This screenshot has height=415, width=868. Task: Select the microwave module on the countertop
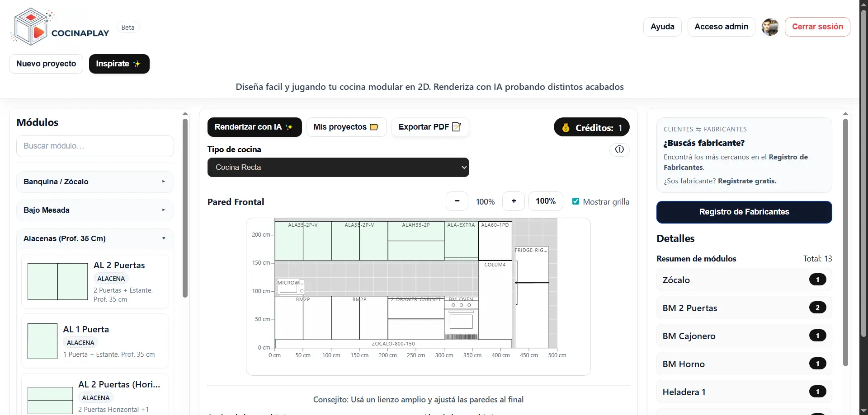[289, 287]
